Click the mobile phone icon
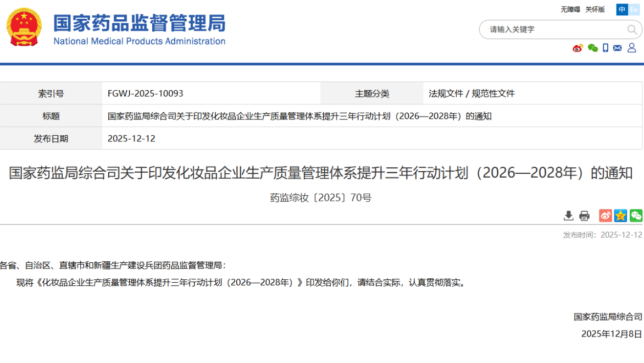This screenshot has height=363, width=644. 606,48
